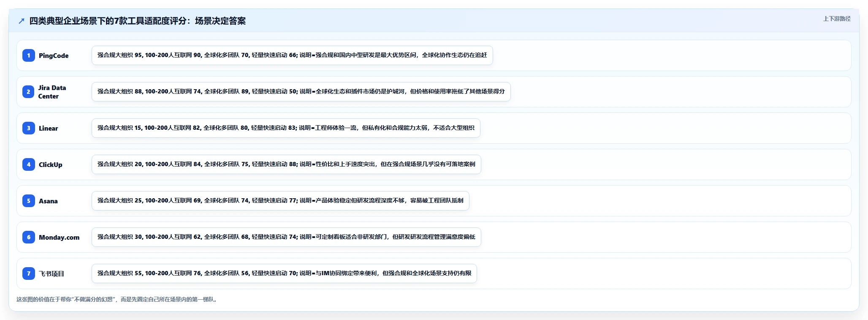The image size is (868, 320).
Task: Select the number 2 badge for Jira Data Center
Action: 29,92
